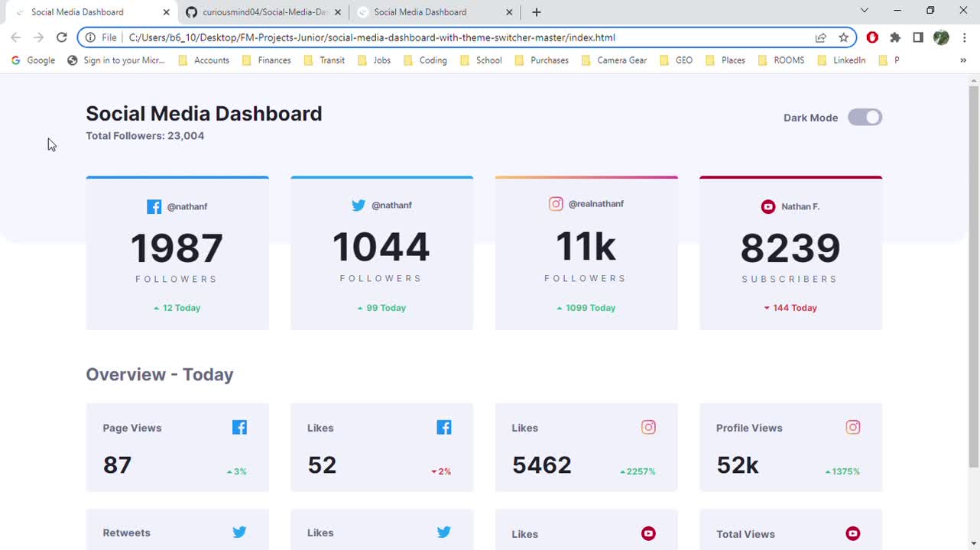The width and height of the screenshot is (980, 550).
Task: Click the Facebook 1987 followers card
Action: [177, 253]
